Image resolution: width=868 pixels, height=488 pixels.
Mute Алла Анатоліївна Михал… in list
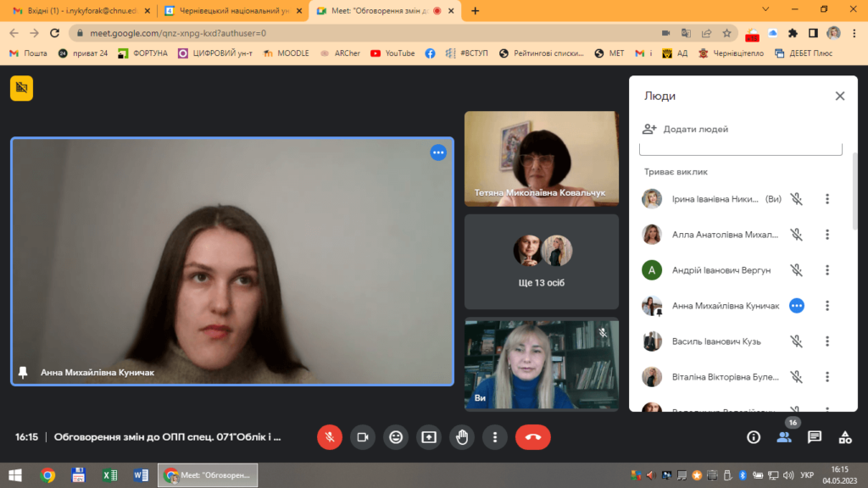pos(796,235)
